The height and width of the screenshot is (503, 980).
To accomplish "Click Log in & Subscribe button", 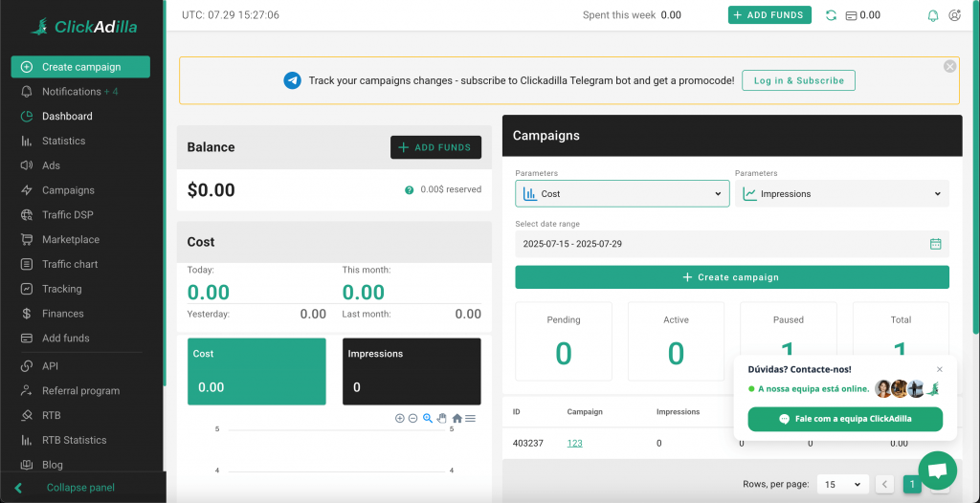I will (798, 80).
